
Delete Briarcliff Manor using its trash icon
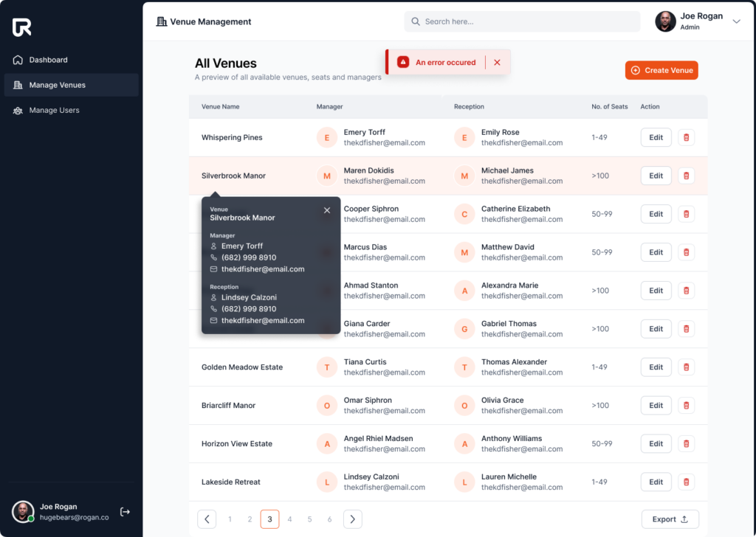pyautogui.click(x=686, y=405)
